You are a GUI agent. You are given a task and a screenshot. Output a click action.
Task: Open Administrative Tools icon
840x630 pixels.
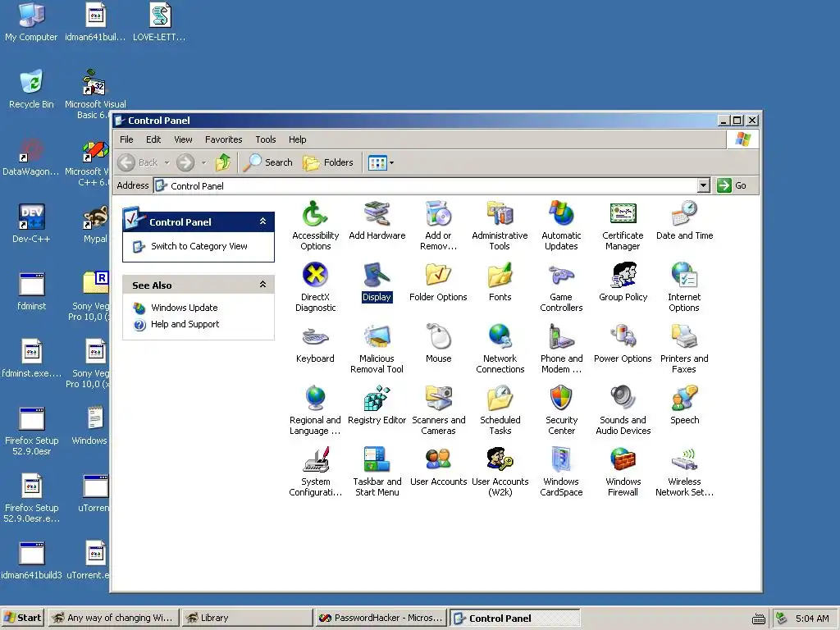click(500, 214)
